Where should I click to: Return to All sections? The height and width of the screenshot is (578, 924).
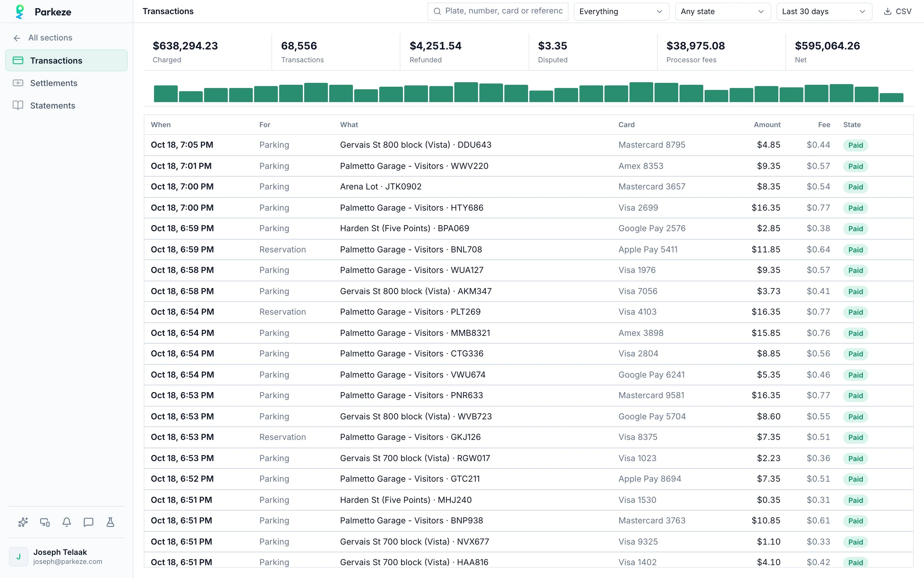43,38
